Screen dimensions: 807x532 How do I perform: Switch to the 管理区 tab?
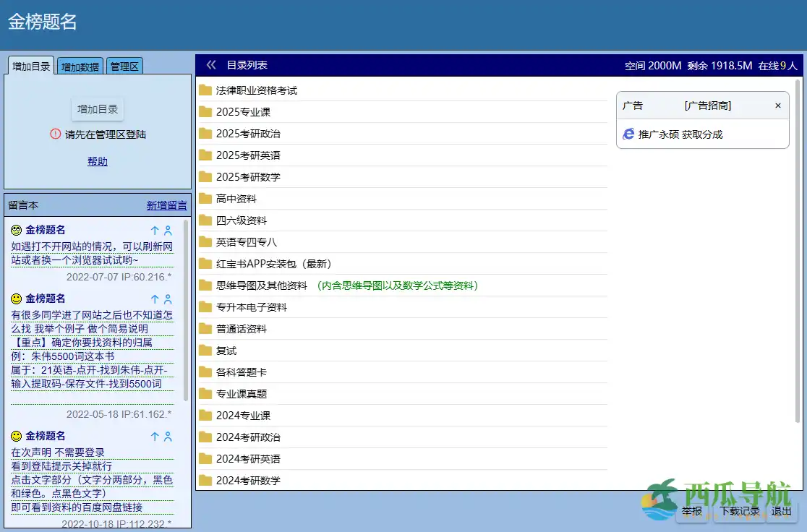click(x=124, y=66)
